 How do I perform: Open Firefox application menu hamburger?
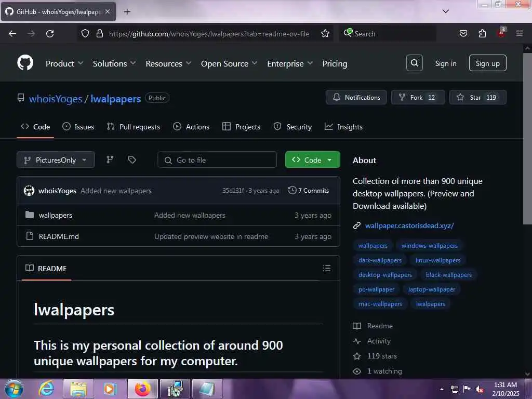[519, 33]
